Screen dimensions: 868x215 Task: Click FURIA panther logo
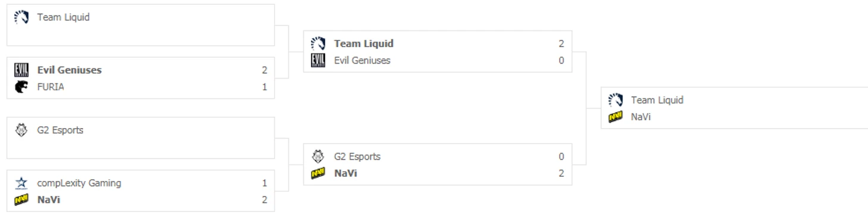pyautogui.click(x=21, y=86)
